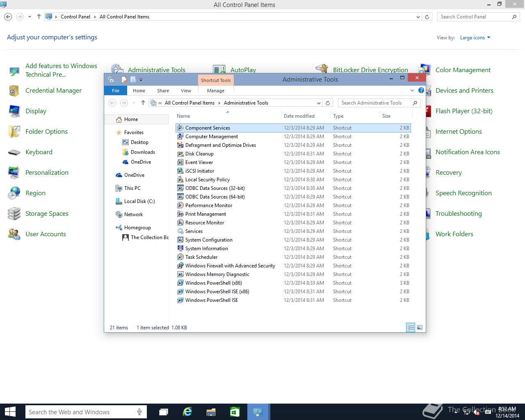Click the Task View taskbar button

[x=163, y=412]
